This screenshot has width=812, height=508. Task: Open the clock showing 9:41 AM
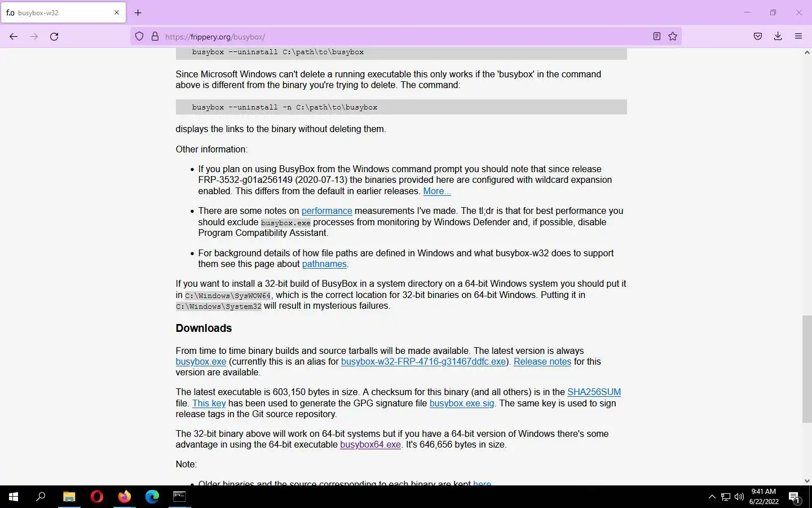(x=764, y=497)
